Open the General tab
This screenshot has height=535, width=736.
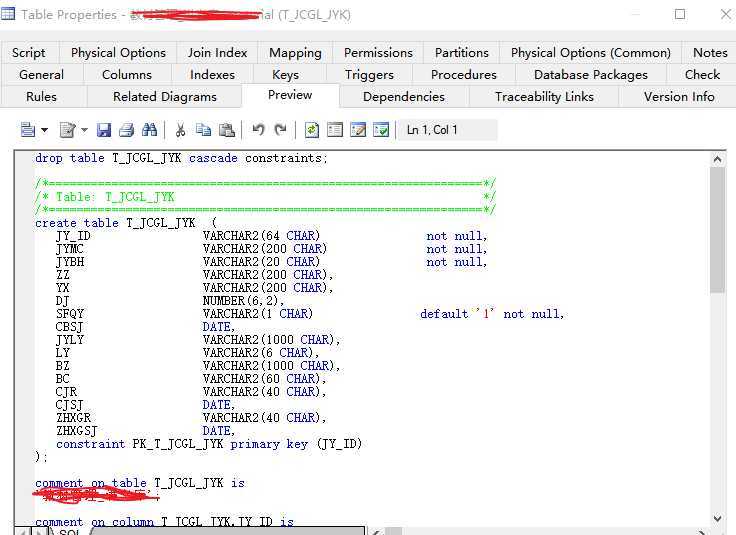pyautogui.click(x=41, y=75)
